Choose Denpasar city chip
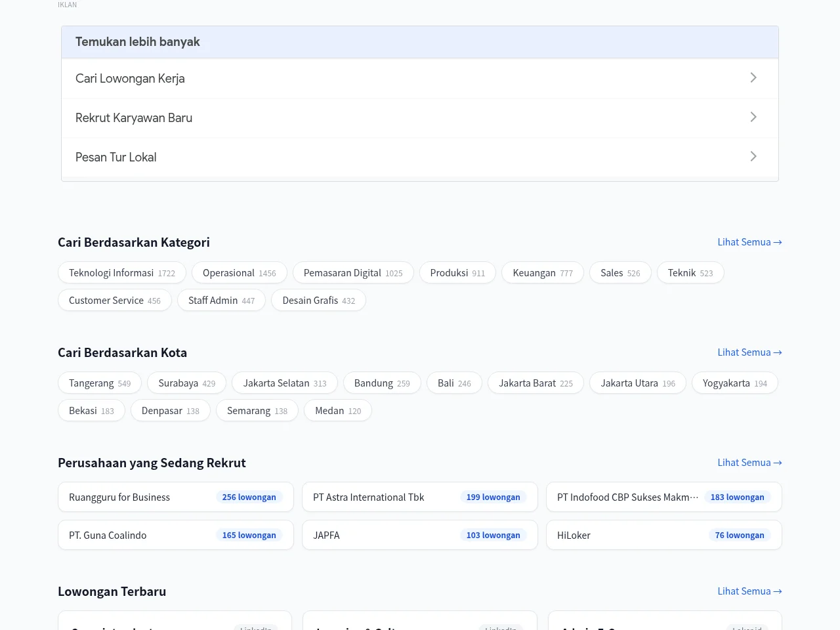This screenshot has width=840, height=630. coord(171,411)
